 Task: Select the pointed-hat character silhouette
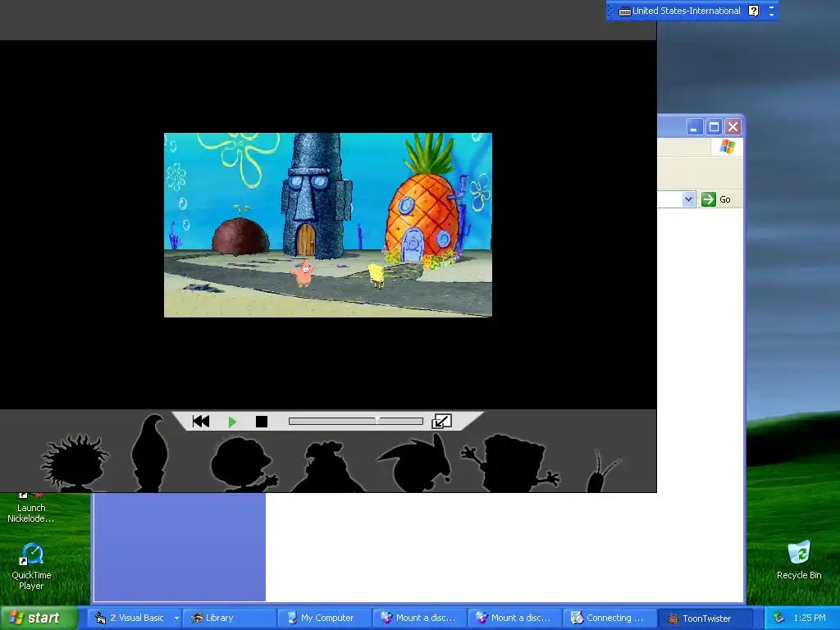tap(415, 463)
